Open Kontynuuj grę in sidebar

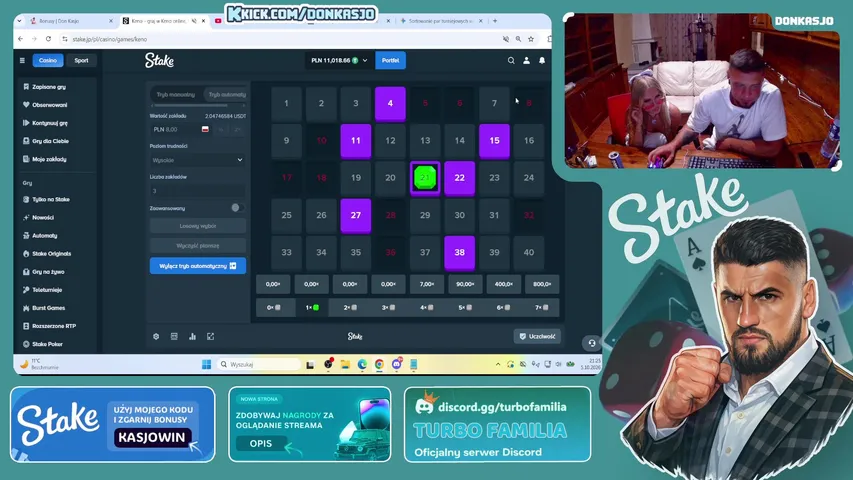(x=50, y=123)
